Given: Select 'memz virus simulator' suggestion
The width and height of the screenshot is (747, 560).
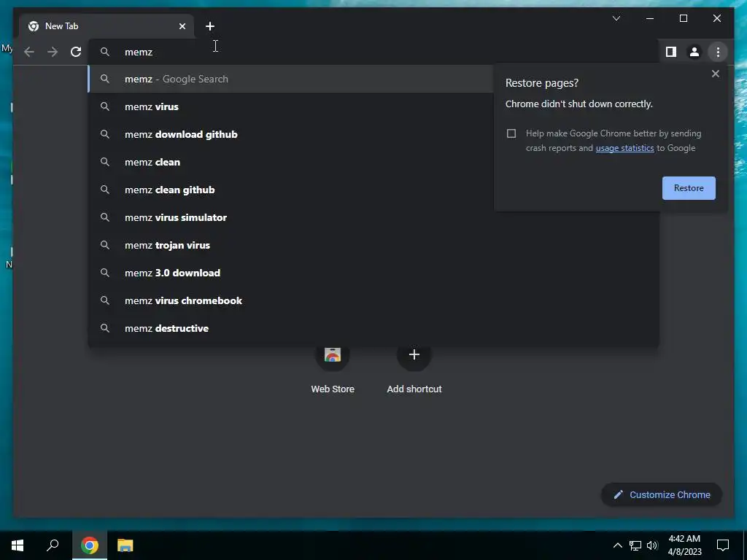Looking at the screenshot, I should pyautogui.click(x=373, y=217).
